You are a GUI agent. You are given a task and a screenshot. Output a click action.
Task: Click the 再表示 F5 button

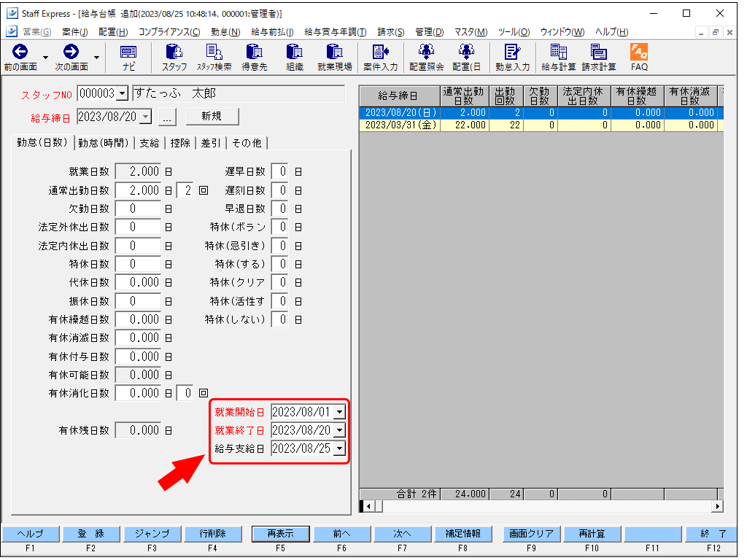point(281,534)
